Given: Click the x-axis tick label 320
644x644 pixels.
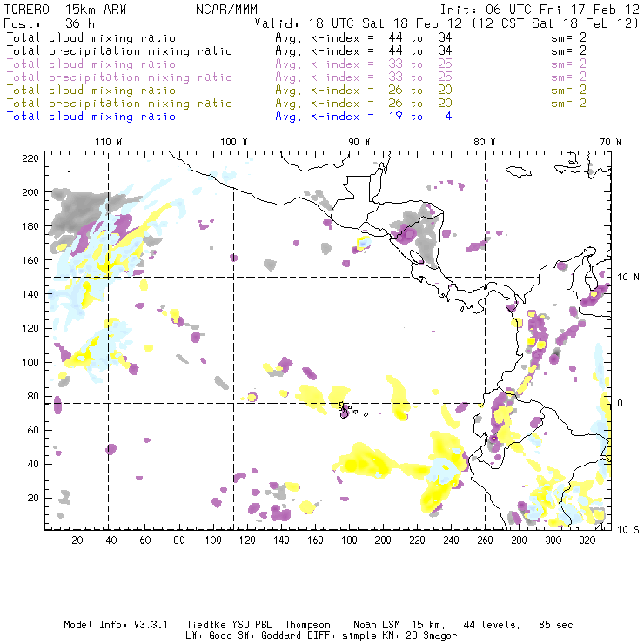Looking at the screenshot, I should tap(587, 540).
